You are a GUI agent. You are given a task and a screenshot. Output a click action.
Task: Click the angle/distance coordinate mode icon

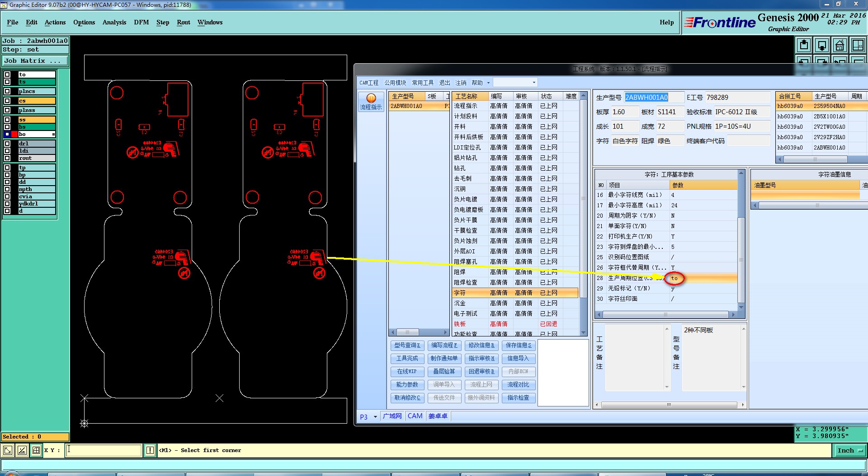(22, 450)
